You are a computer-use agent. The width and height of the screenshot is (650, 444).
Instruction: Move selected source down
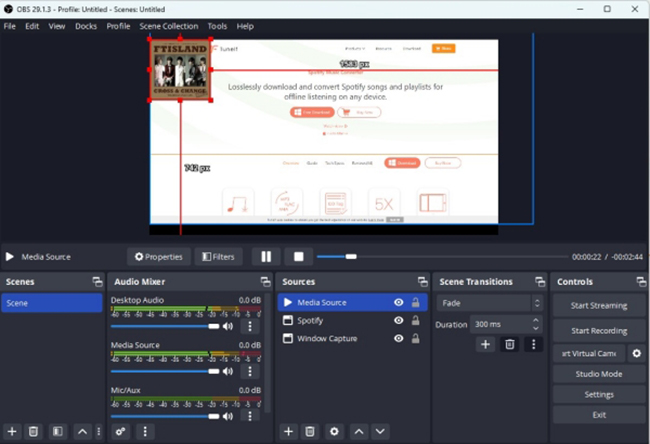(x=380, y=432)
